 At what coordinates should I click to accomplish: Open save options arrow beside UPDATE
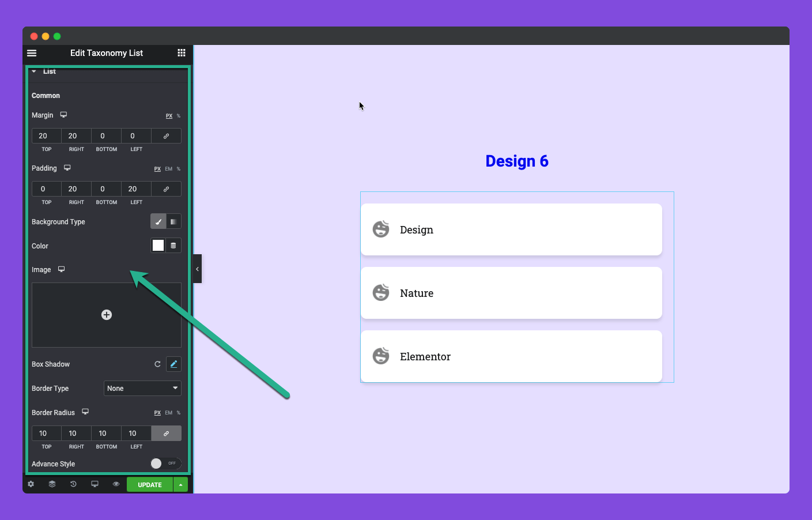(x=181, y=485)
